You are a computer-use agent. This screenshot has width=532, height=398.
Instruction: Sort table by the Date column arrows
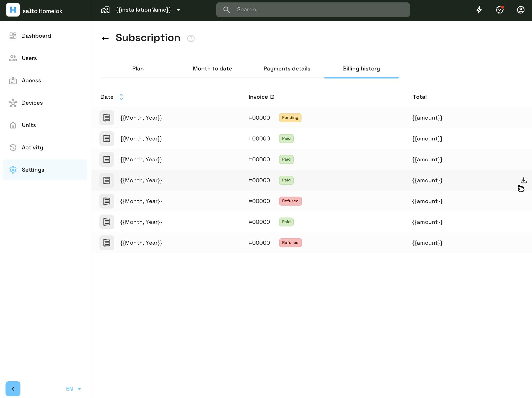coord(121,97)
